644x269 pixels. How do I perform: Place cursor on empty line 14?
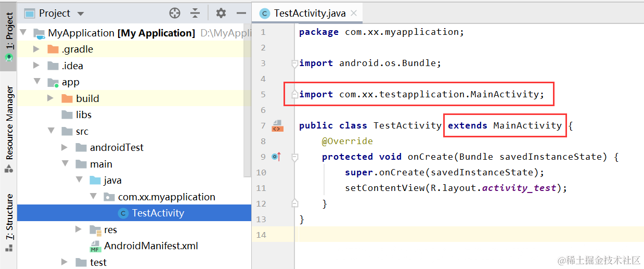pos(468,235)
